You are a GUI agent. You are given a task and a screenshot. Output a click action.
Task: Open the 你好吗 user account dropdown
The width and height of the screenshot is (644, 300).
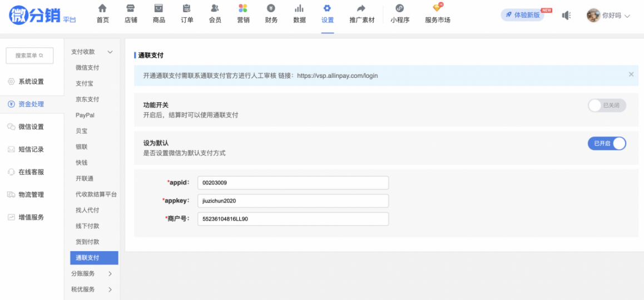tap(608, 16)
